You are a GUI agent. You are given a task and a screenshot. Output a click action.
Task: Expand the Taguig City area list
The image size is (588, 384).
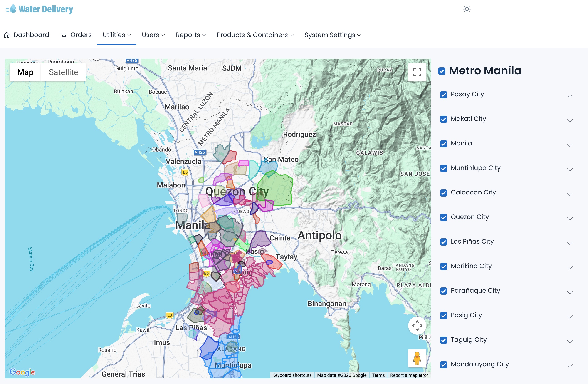pos(569,342)
